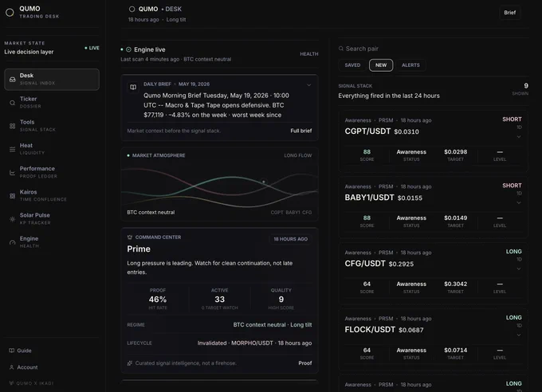Open the Desk signal inbox icon
Viewport: 542px width, 392px height.
point(13,80)
